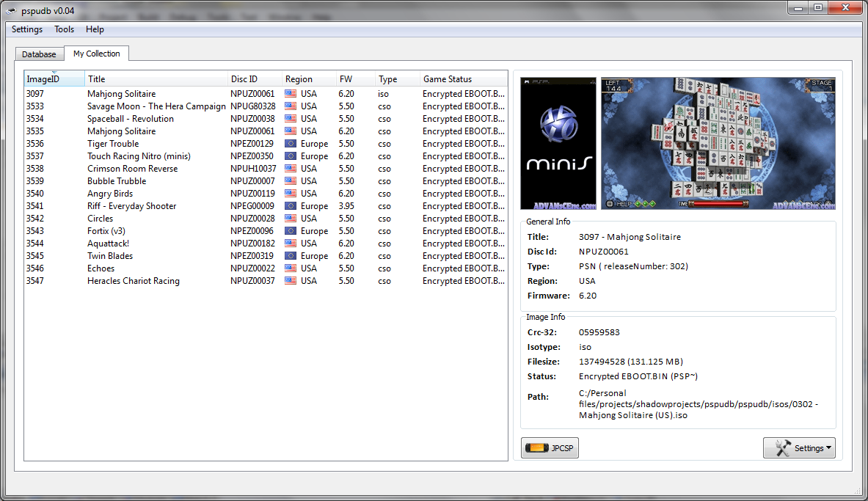Click USA flag in Spaceball - Revolution row

291,119
